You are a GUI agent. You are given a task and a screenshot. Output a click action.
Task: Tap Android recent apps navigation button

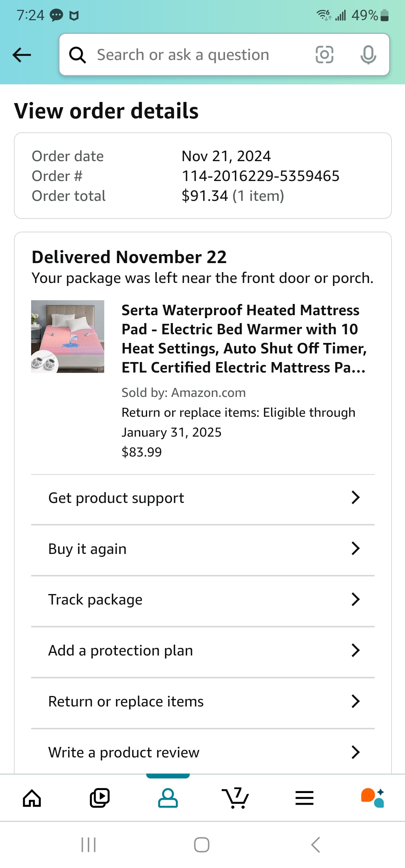[x=88, y=845]
